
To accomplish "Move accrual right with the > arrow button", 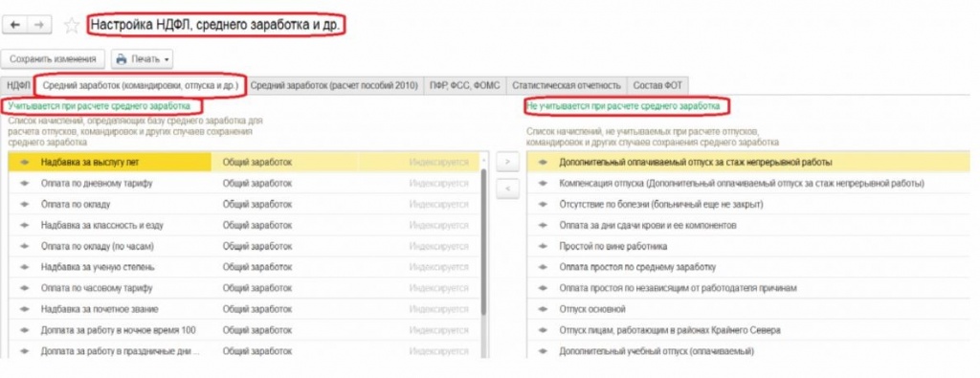I will point(507,162).
